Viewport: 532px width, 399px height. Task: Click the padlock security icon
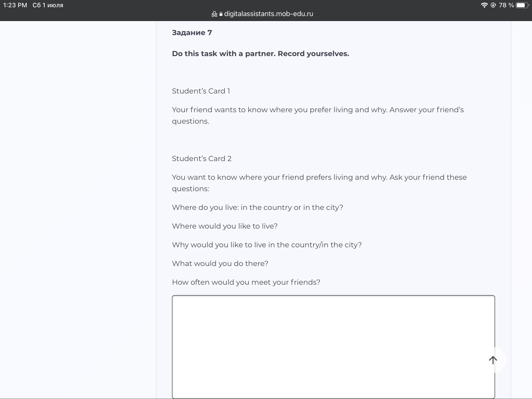coord(221,14)
